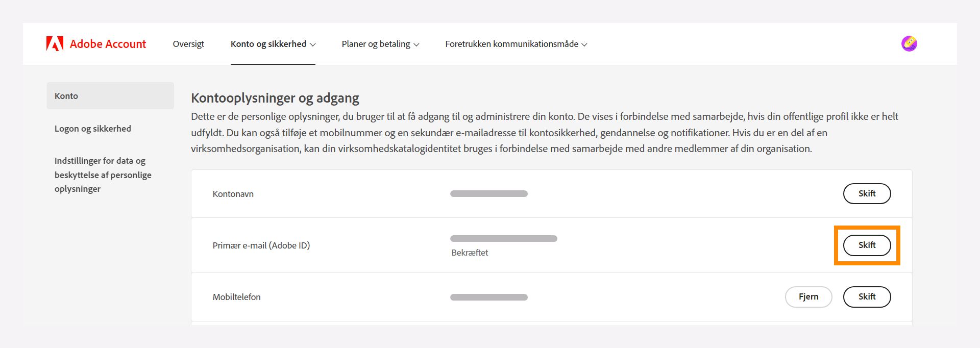Click the Adobe Account text label
The image size is (980, 348).
coord(108,44)
